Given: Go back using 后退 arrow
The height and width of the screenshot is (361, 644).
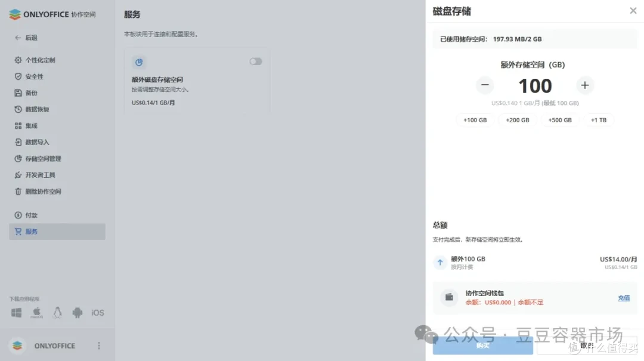Looking at the screenshot, I should [x=26, y=38].
